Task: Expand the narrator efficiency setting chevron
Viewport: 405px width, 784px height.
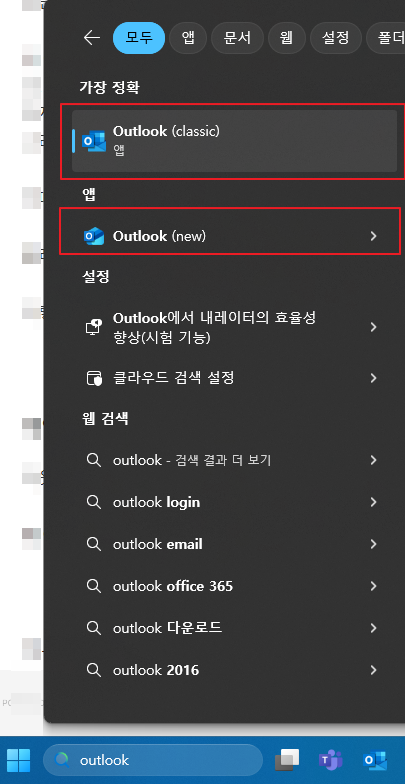Action: click(x=373, y=328)
